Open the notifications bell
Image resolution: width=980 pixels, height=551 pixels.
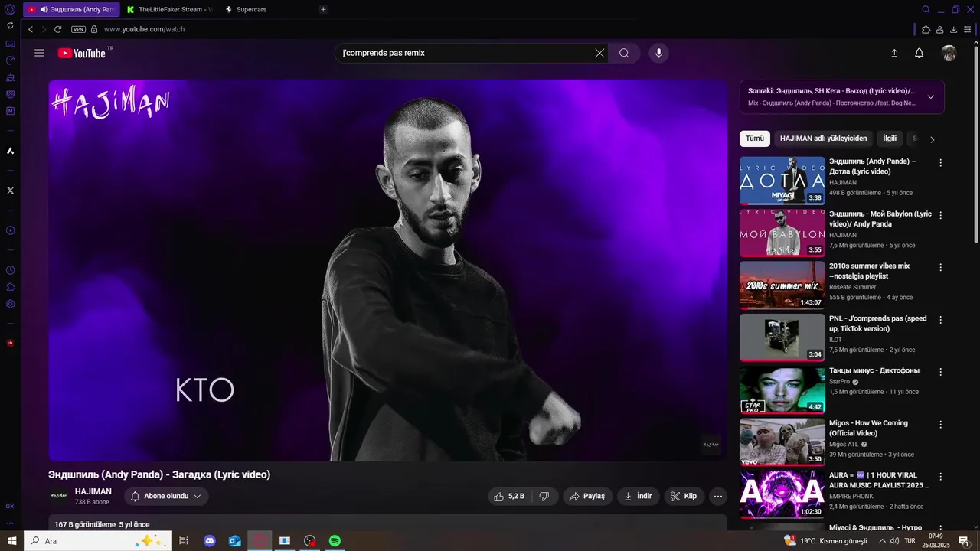920,53
